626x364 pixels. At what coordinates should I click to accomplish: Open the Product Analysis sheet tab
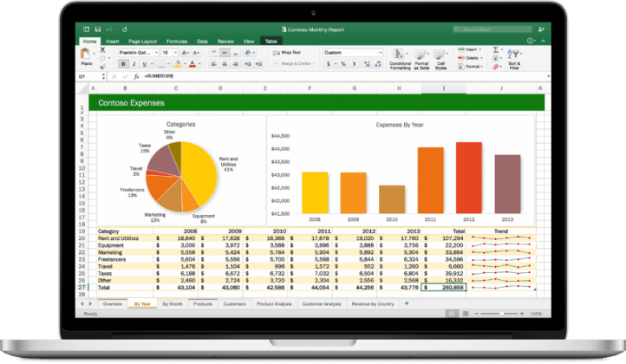[x=273, y=305]
